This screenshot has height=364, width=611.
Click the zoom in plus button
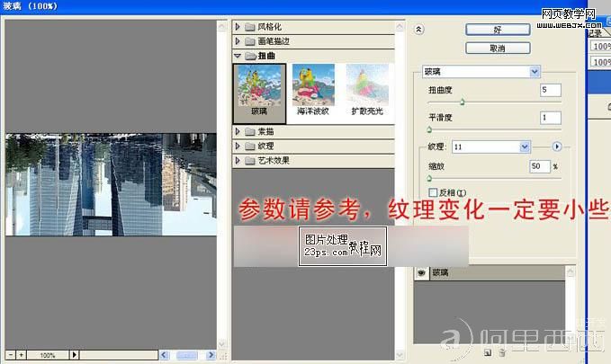[21, 355]
